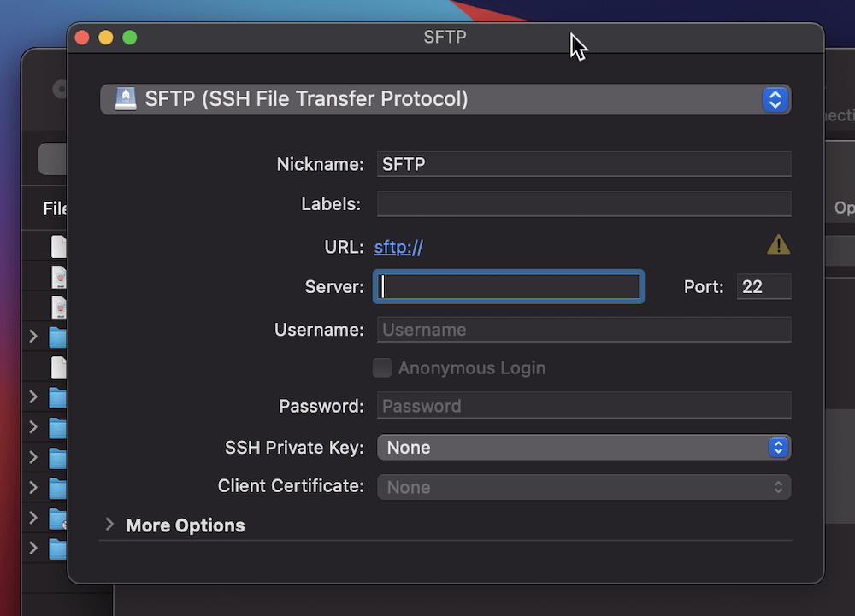Click the yellow warning triangle icon

point(778,244)
